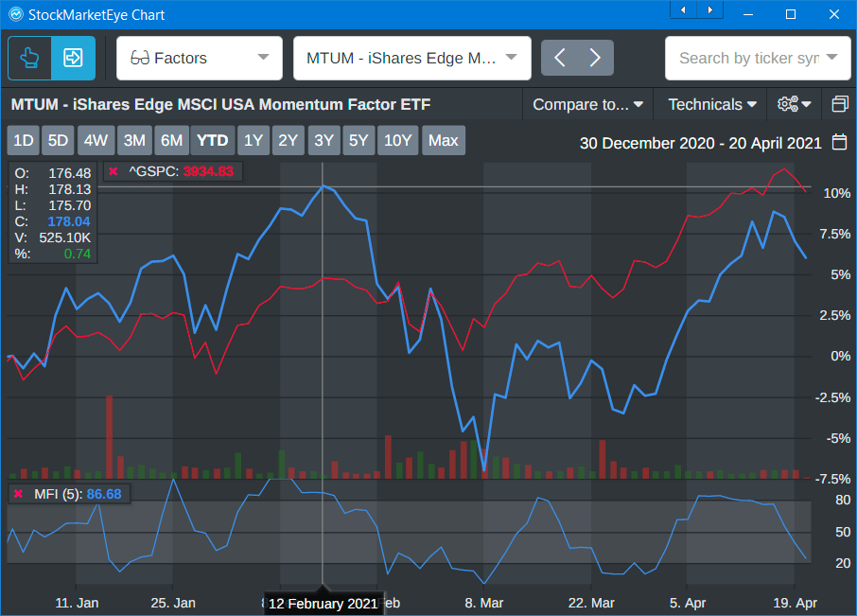Viewport: 857px width, 616px height.
Task: Click the 25. Jan axis label
Action: click(173, 603)
